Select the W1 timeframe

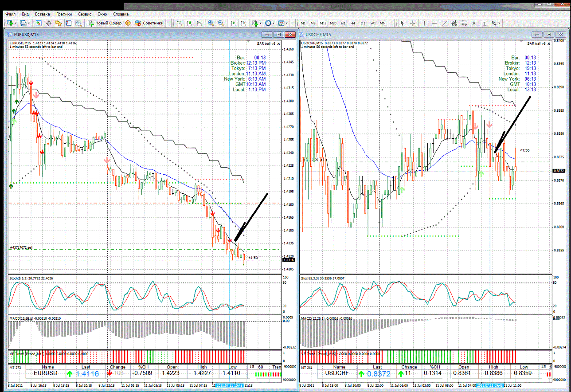pyautogui.click(x=373, y=23)
